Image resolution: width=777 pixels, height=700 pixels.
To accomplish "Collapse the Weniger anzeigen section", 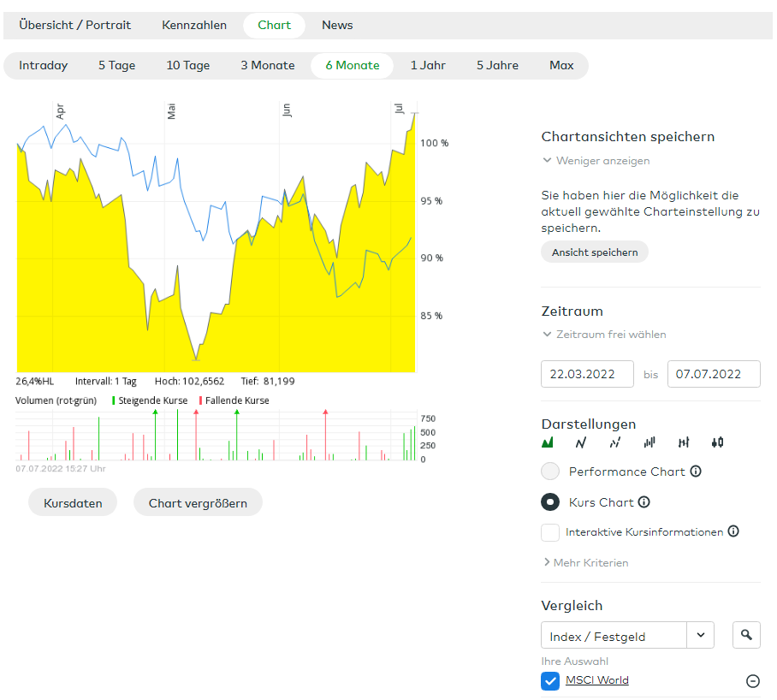I will pyautogui.click(x=596, y=161).
